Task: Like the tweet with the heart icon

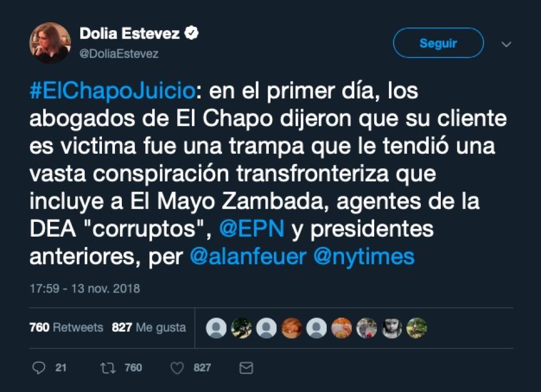Action: 177,368
